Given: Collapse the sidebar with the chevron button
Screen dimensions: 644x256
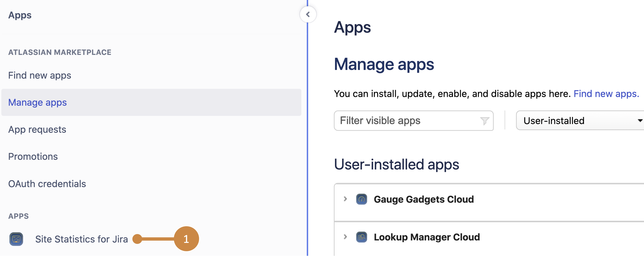Looking at the screenshot, I should pyautogui.click(x=308, y=14).
